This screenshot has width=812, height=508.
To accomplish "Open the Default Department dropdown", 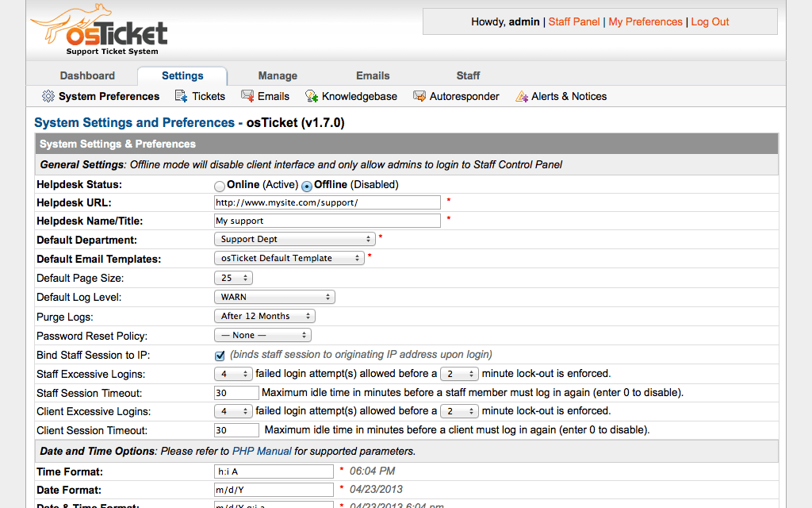I will click(x=294, y=239).
